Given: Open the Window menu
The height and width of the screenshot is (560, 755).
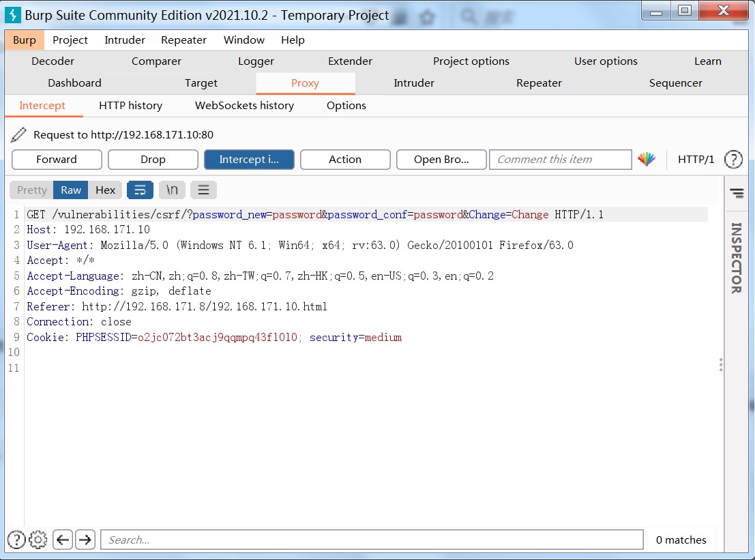Looking at the screenshot, I should [244, 40].
